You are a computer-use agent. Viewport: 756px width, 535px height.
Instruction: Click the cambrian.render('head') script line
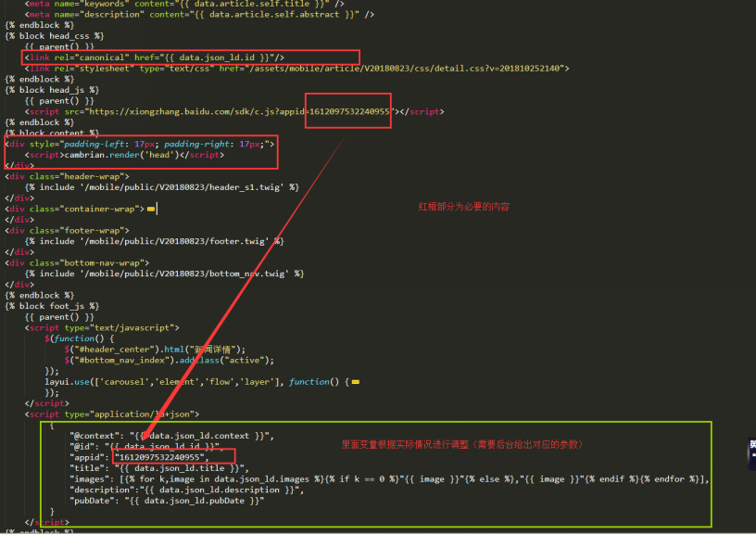[x=124, y=155]
